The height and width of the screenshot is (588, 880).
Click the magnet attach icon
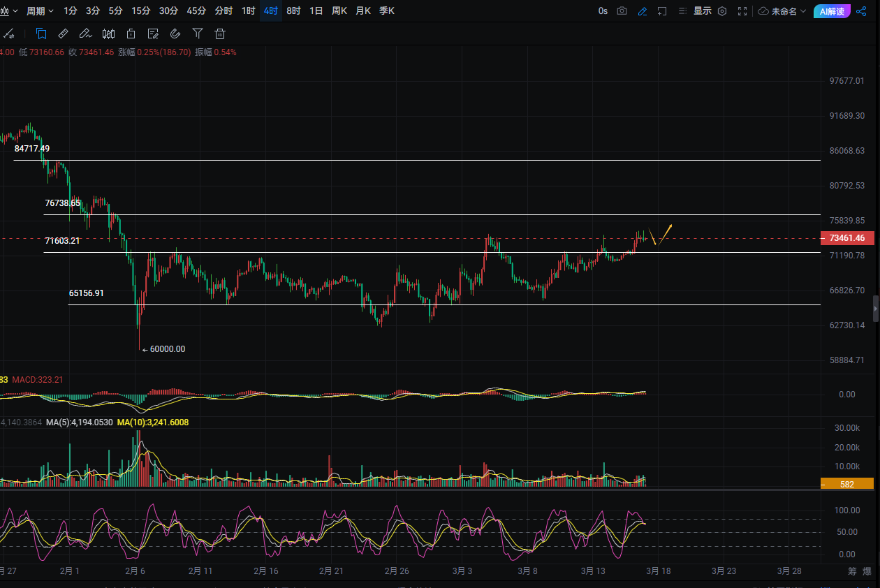pyautogui.click(x=175, y=34)
